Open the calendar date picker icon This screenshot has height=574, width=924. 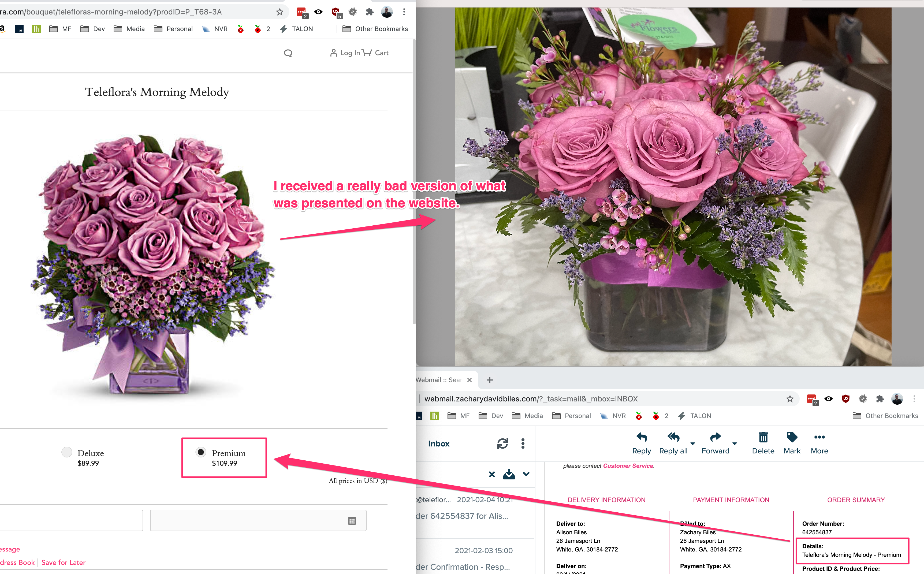click(x=352, y=520)
